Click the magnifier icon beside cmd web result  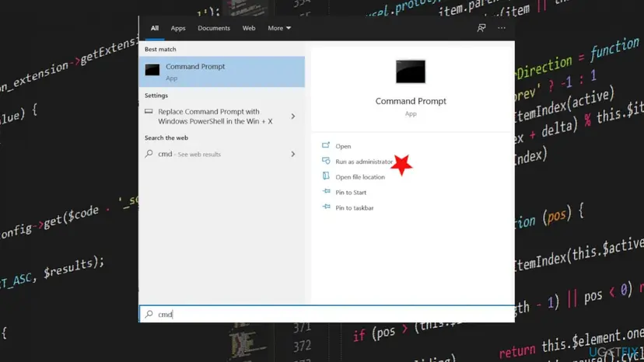[x=149, y=154]
